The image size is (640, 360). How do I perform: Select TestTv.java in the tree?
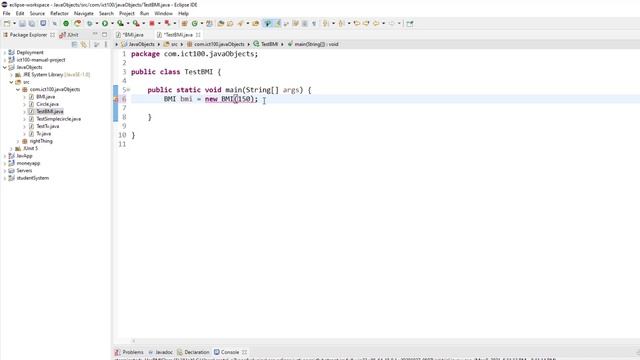click(47, 126)
